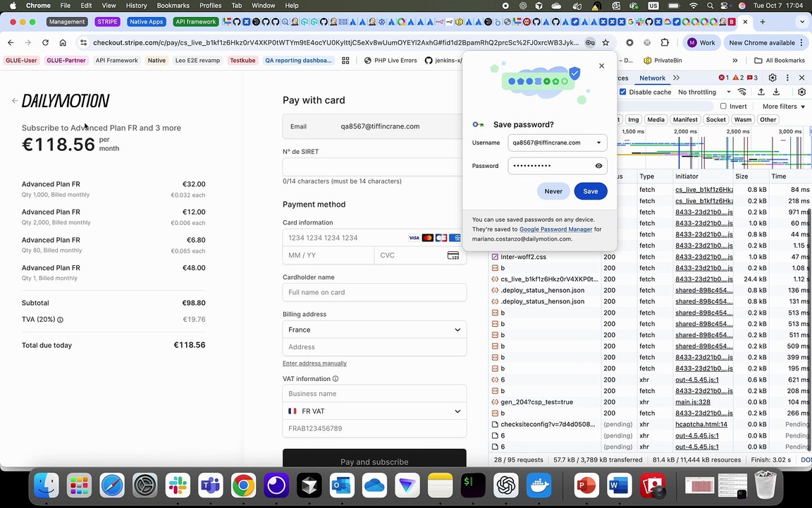812x508 pixels.
Task: Show the TVA (20%) info icon
Action: (60, 320)
